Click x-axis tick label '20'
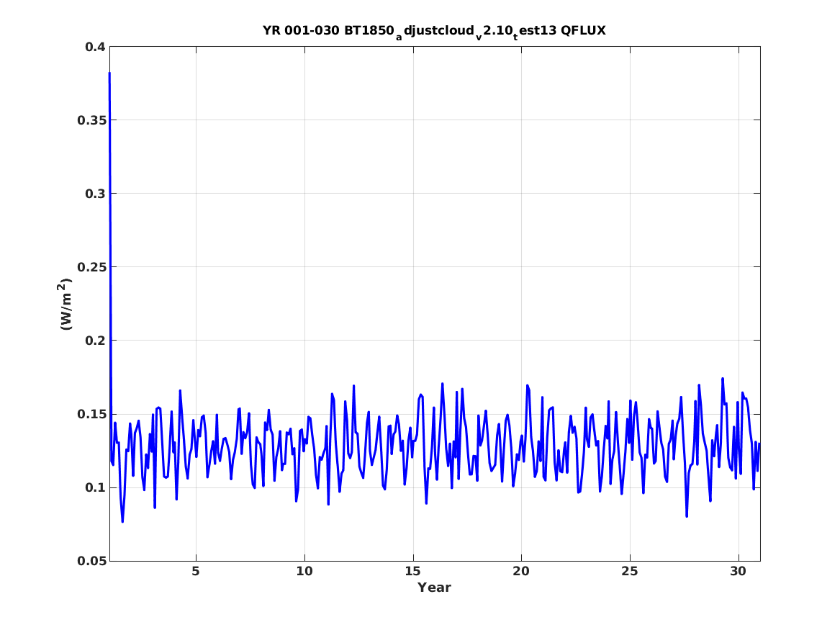Image resolution: width=840 pixels, height=630 pixels. [521, 572]
